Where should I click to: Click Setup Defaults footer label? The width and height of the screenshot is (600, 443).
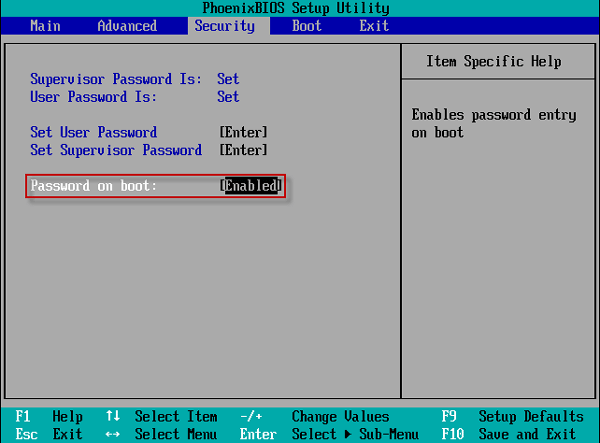pyautogui.click(x=531, y=416)
